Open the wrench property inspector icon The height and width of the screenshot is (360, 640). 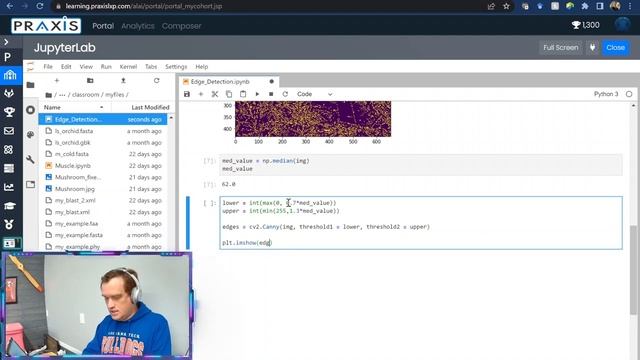point(31,159)
